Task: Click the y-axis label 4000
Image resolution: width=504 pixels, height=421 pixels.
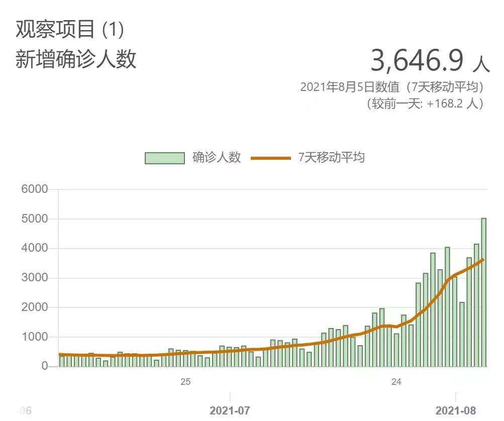Action: click(x=34, y=248)
